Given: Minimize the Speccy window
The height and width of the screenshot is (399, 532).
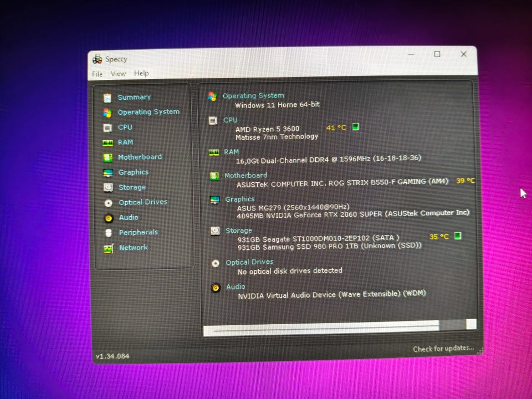Looking at the screenshot, I should pos(411,54).
